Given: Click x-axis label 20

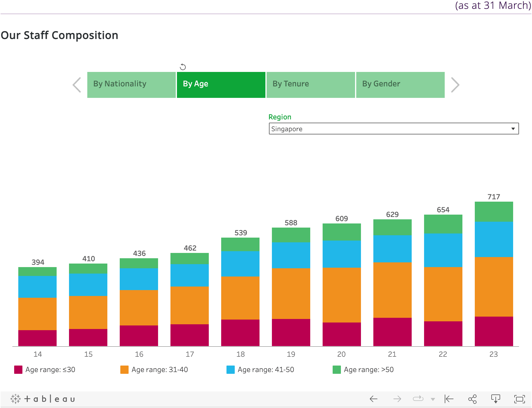Looking at the screenshot, I should point(341,354).
